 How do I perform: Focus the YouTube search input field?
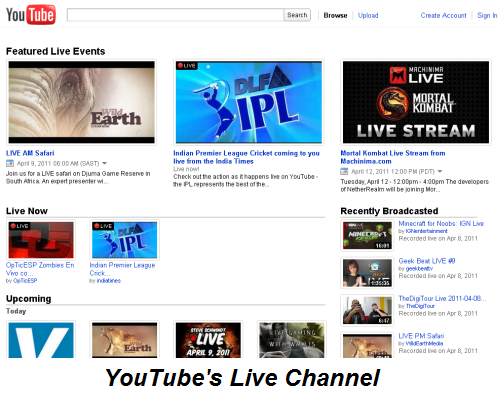175,15
